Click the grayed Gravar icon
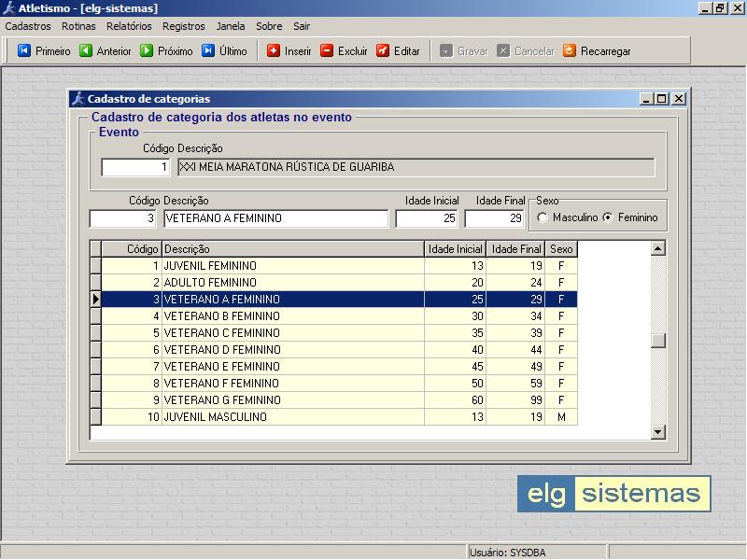747x560 pixels. pyautogui.click(x=446, y=50)
